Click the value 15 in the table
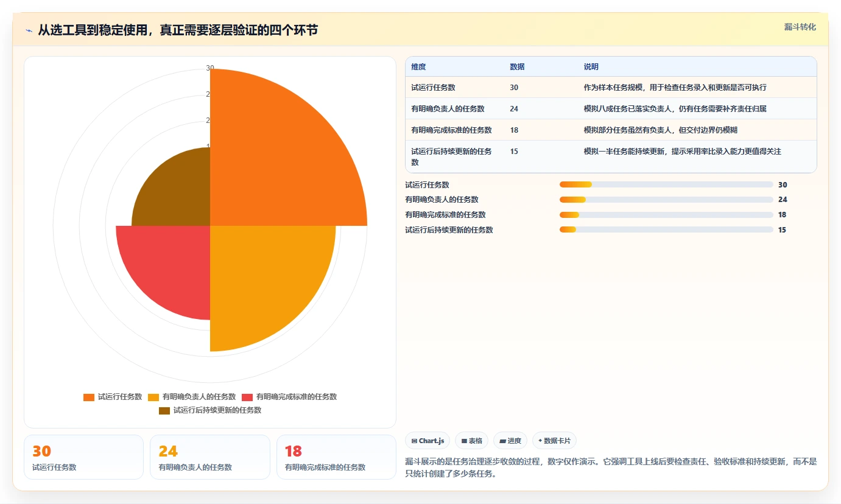This screenshot has width=841, height=504. click(514, 152)
